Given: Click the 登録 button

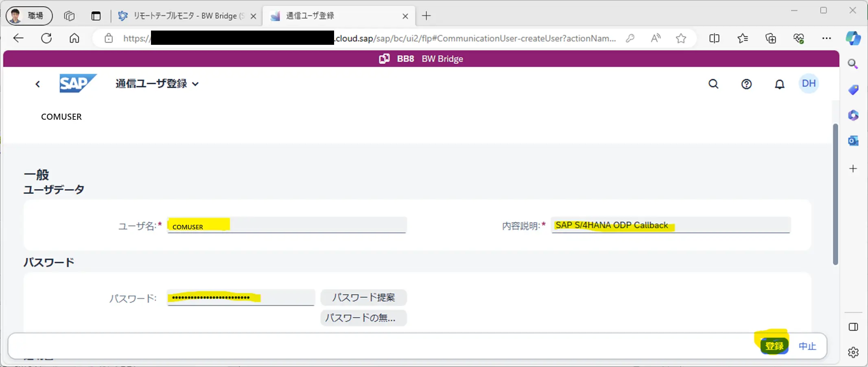Looking at the screenshot, I should [x=774, y=346].
